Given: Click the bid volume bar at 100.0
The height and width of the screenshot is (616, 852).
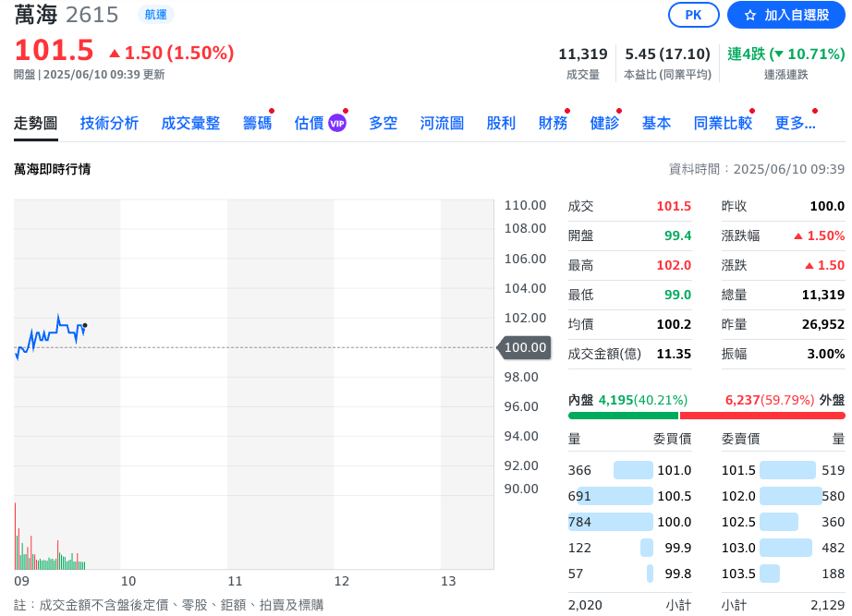Looking at the screenshot, I should [611, 522].
